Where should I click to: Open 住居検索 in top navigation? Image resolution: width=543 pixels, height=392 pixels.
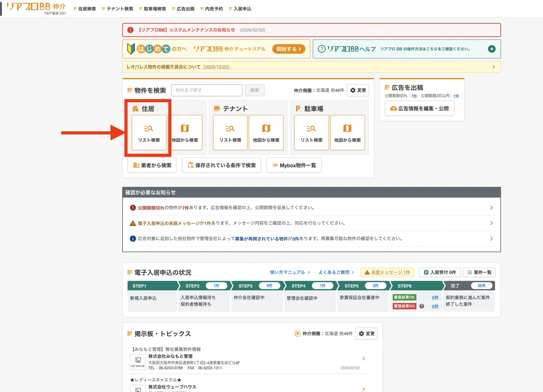(85, 9)
